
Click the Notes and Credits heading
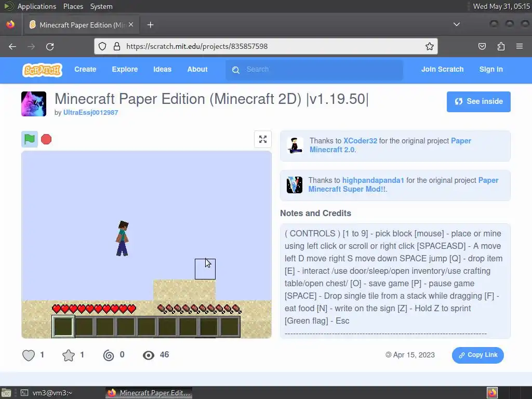(315, 213)
